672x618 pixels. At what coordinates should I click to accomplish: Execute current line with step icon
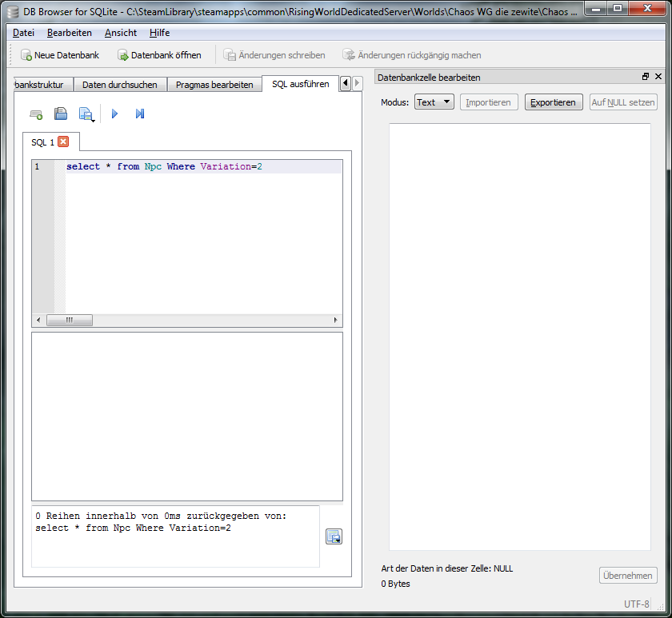tap(140, 114)
